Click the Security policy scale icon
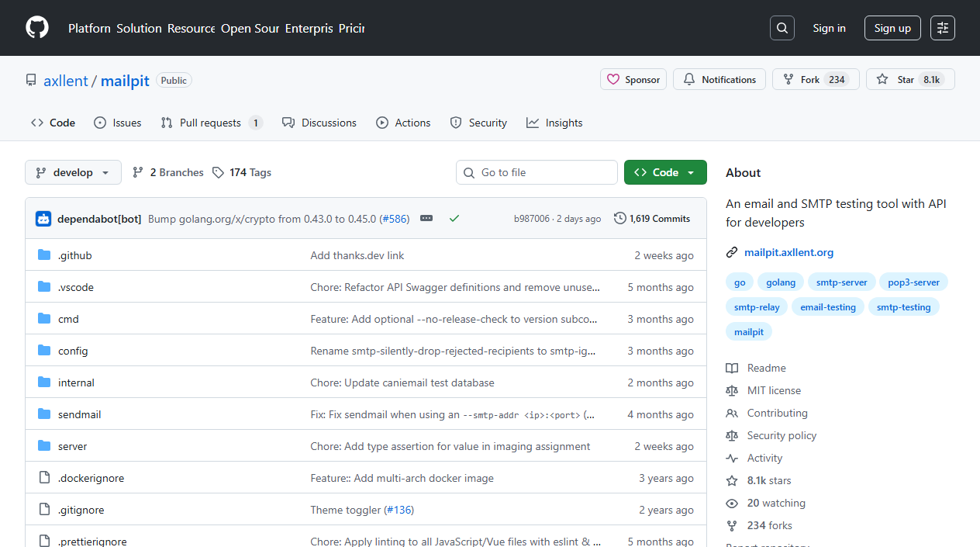Viewport: 980px width, 547px height. 732,435
